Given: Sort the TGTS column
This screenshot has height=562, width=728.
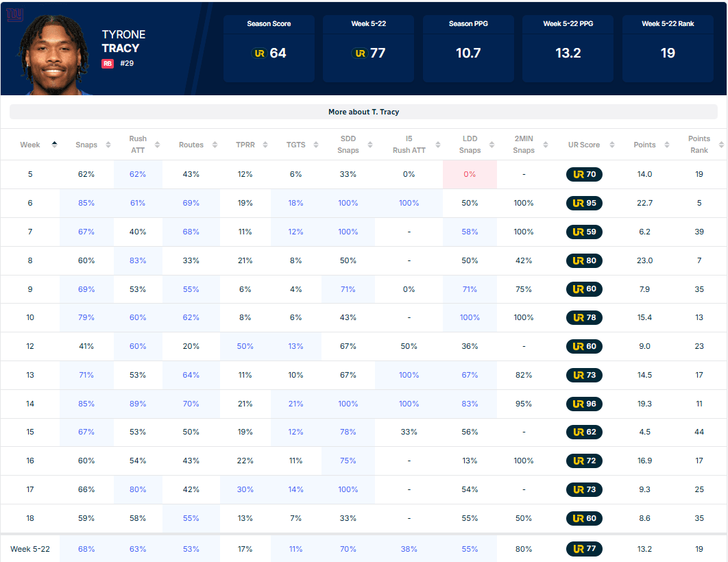Looking at the screenshot, I should (316, 145).
